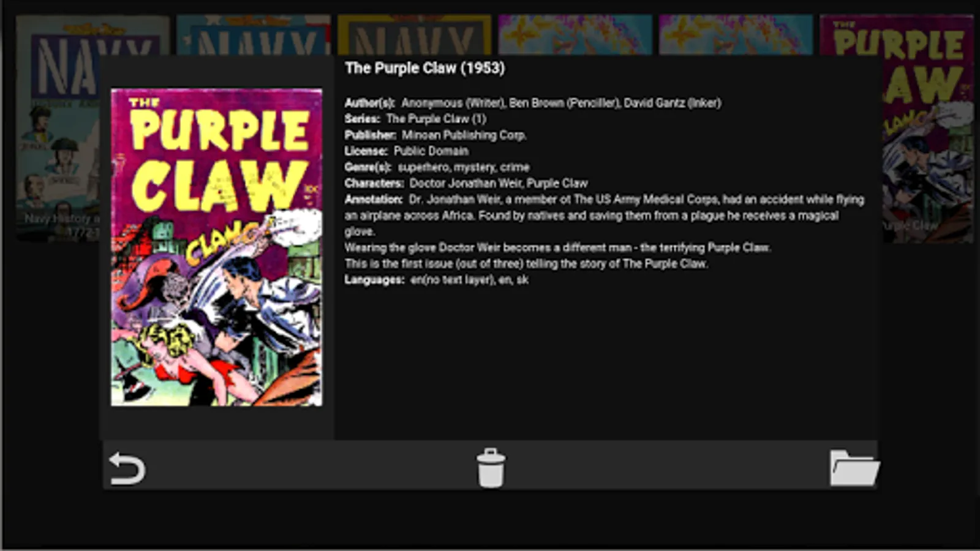Click the License Public Domain line
This screenshot has height=551, width=980.
pyautogui.click(x=406, y=151)
